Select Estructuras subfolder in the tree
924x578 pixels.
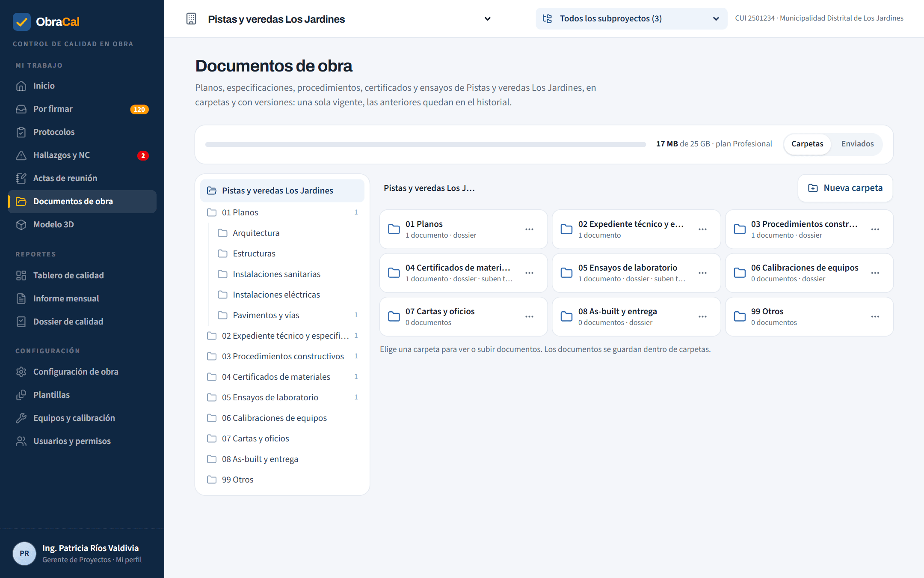288,253
